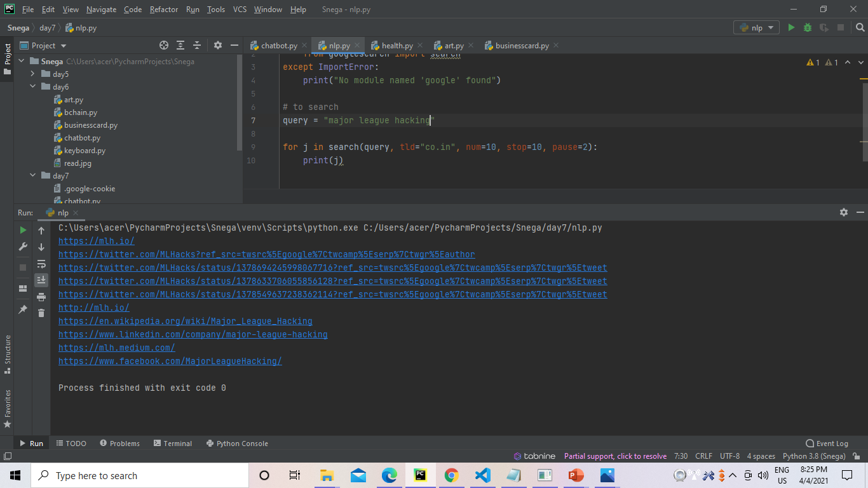Toggle tool window bars icon at bottom-left corner

click(x=8, y=456)
